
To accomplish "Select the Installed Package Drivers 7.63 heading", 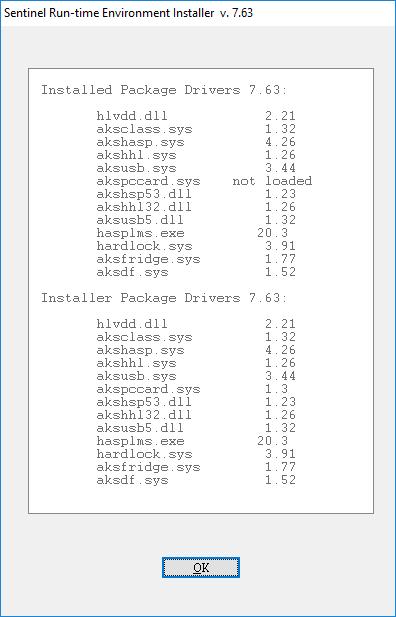I will coord(165,90).
